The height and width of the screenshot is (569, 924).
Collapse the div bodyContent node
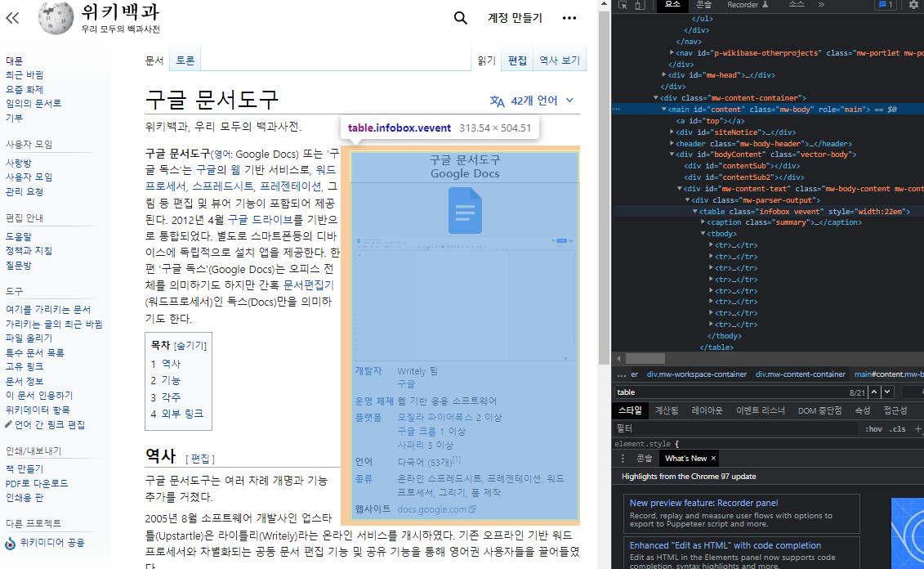(672, 155)
